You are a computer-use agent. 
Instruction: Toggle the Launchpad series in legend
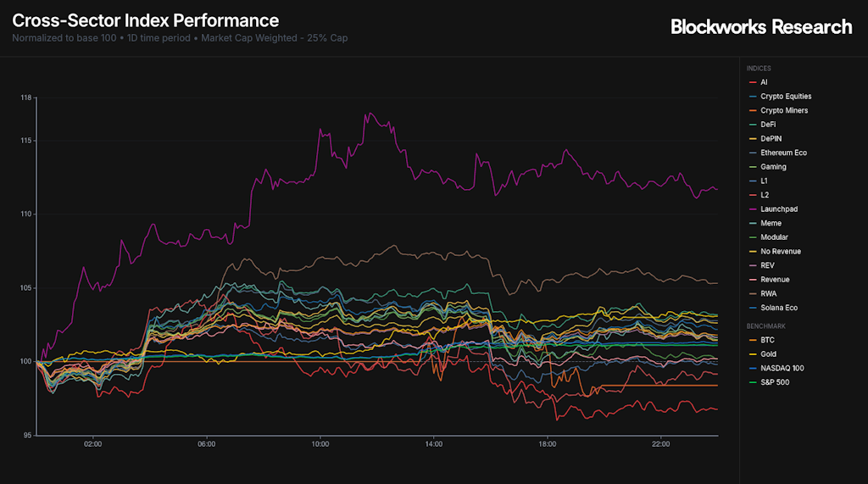click(x=778, y=209)
